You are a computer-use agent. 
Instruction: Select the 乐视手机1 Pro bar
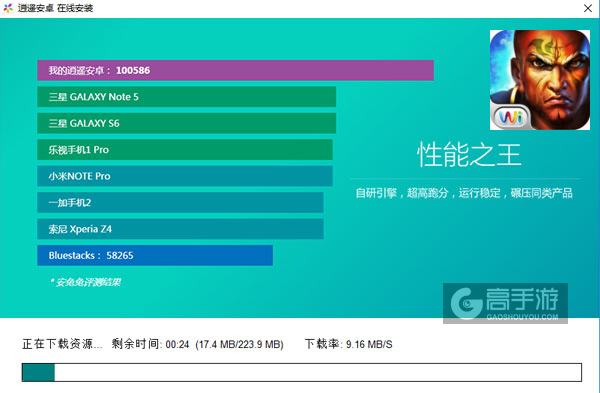point(185,150)
